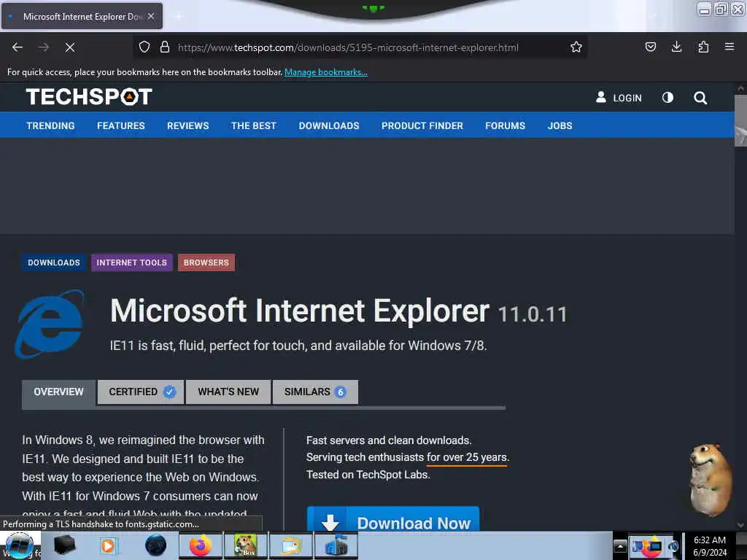Open tracking protection shield icon
Screen dimensions: 747x560
tap(144, 47)
